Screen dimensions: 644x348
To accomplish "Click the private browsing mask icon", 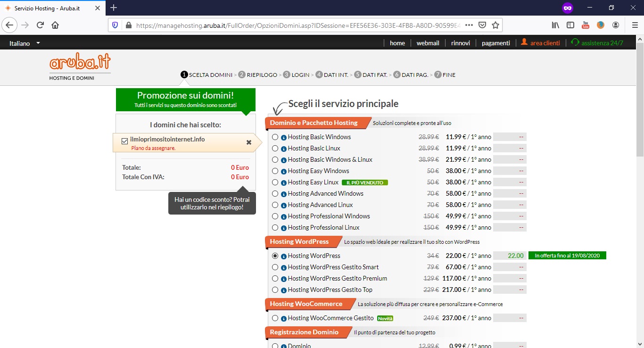I will click(x=567, y=8).
